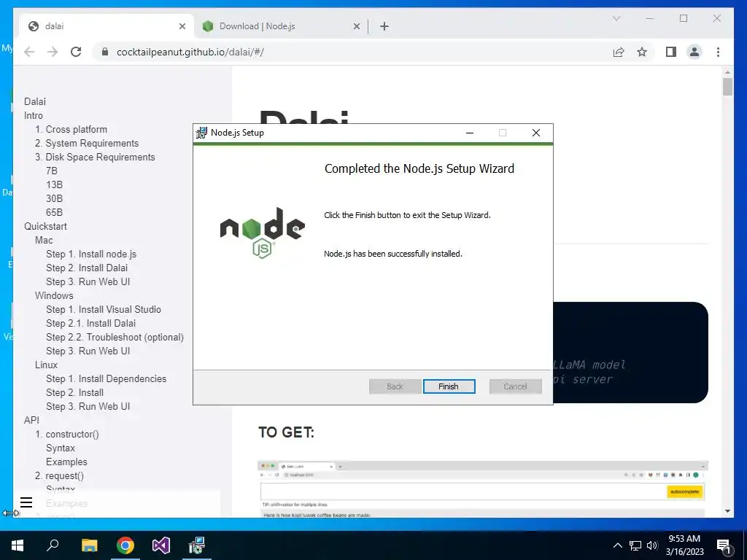
Task: Share this page from address bar
Action: pyautogui.click(x=619, y=52)
